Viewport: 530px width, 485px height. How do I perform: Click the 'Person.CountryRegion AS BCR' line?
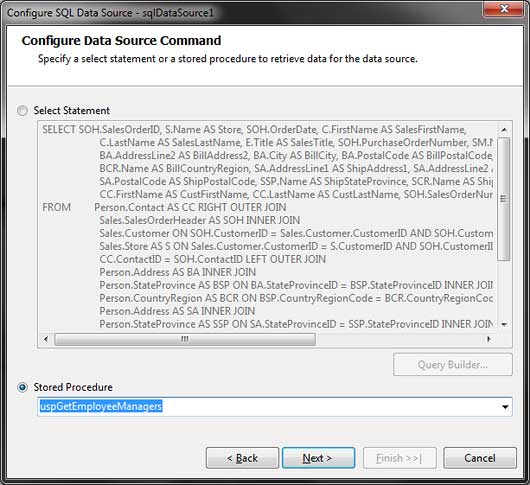click(296, 298)
